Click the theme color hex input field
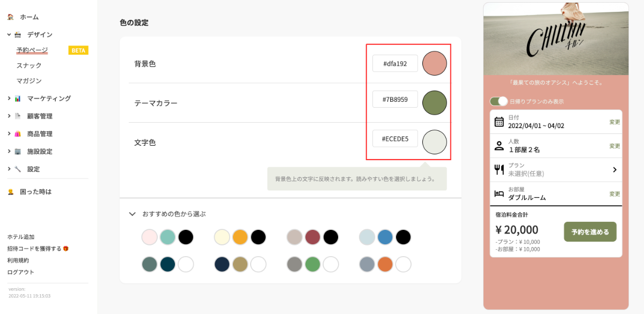Screen dimensions: 644x314 pos(395,100)
